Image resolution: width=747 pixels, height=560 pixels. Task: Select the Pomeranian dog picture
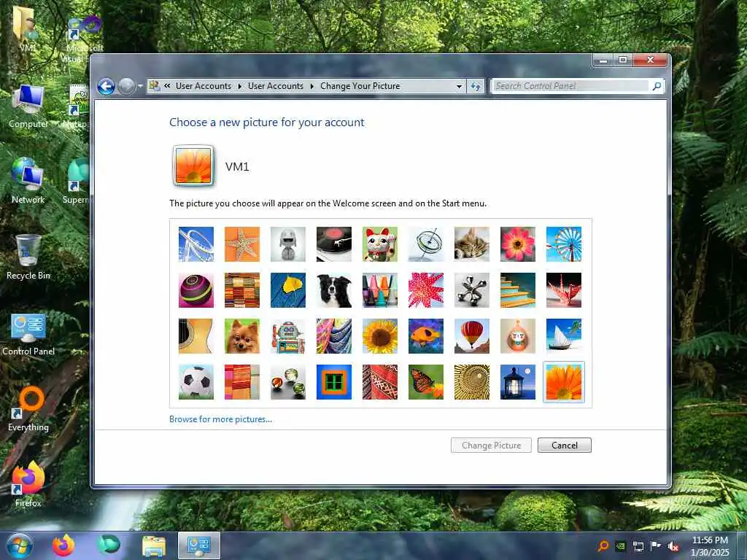[242, 335]
